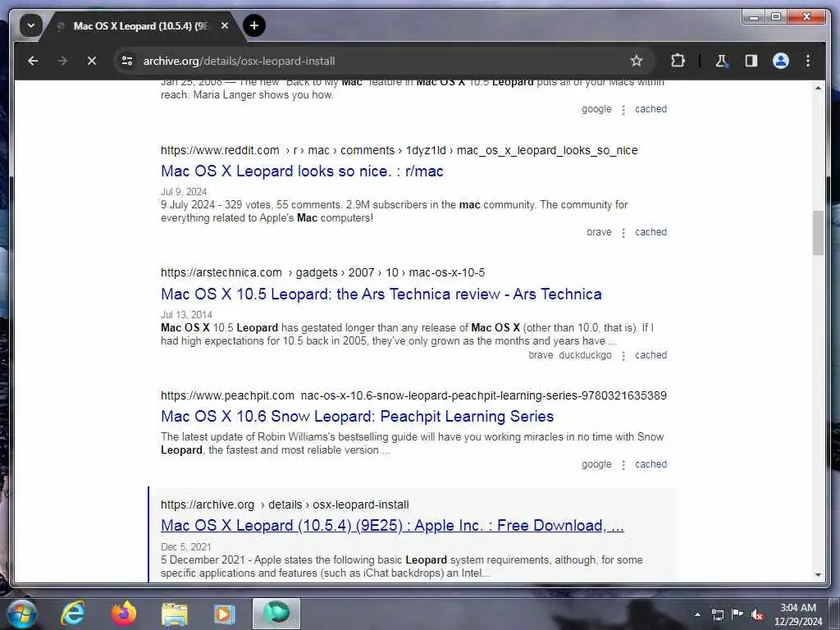Open Mac OS X Leopard (10.5.4) archive link

click(392, 526)
